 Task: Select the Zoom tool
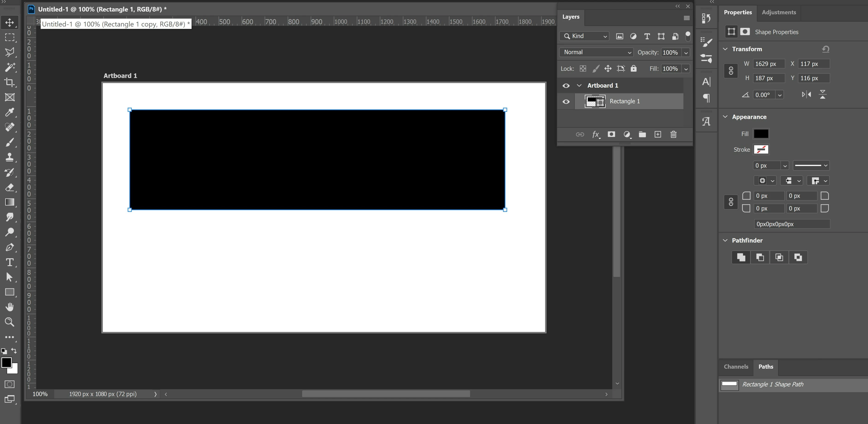point(9,322)
